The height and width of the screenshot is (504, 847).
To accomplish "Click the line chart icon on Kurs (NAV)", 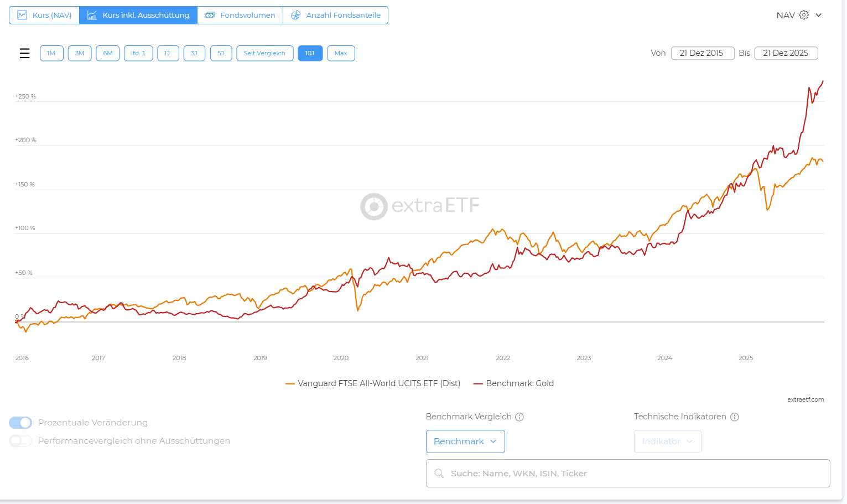I will pyautogui.click(x=22, y=15).
